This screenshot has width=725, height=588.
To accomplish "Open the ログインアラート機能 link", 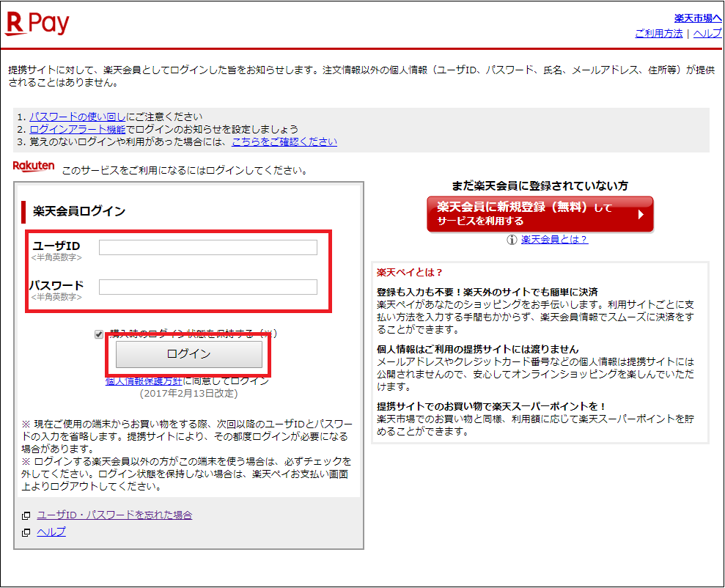I will [77, 129].
